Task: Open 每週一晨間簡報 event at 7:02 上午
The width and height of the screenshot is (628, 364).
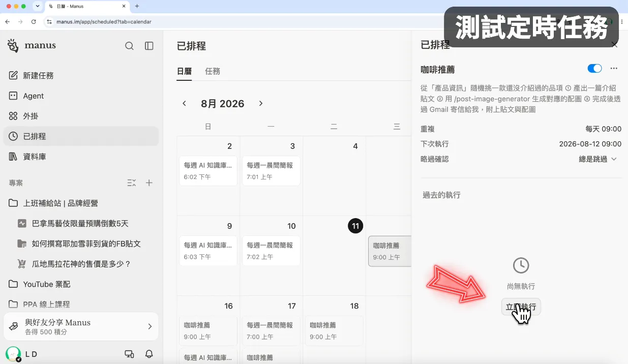Action: [x=271, y=251]
